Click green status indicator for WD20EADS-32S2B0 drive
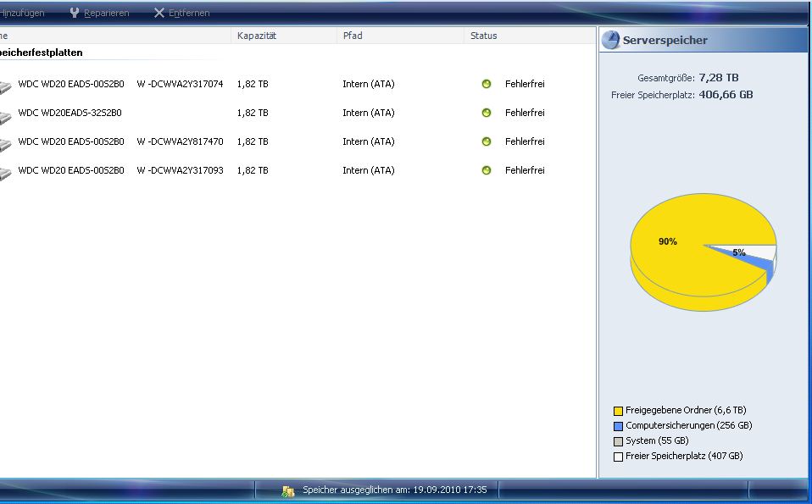 pyautogui.click(x=487, y=113)
